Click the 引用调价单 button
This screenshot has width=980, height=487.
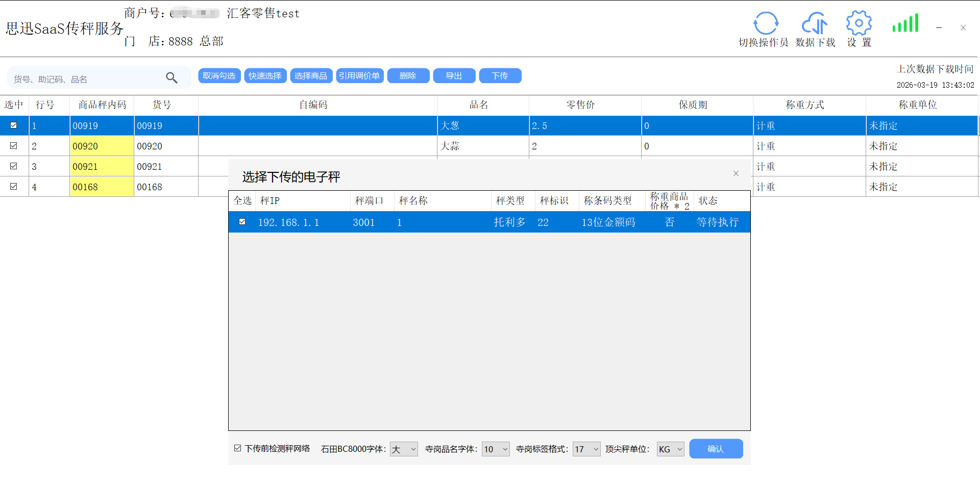[359, 76]
